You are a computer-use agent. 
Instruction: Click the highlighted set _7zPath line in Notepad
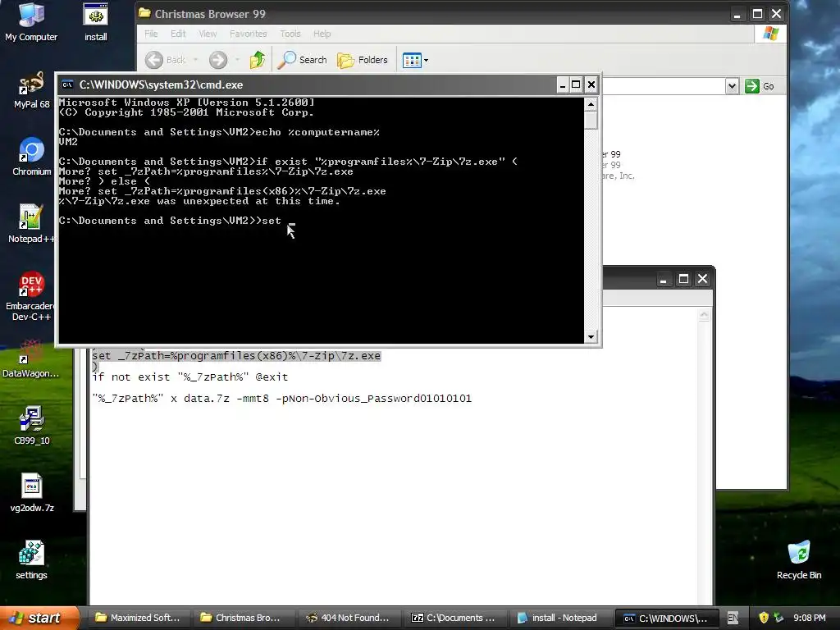(236, 356)
